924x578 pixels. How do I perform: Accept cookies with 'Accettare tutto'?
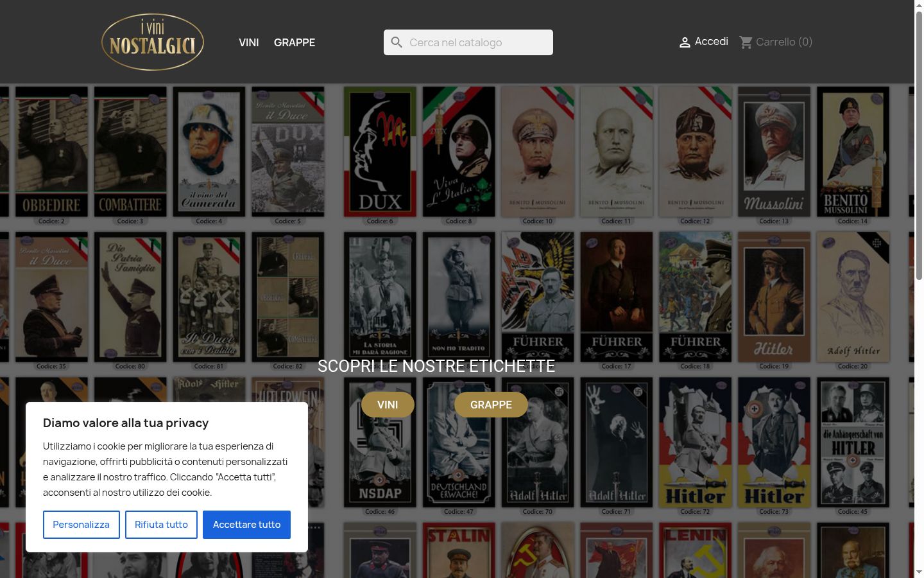[246, 525]
